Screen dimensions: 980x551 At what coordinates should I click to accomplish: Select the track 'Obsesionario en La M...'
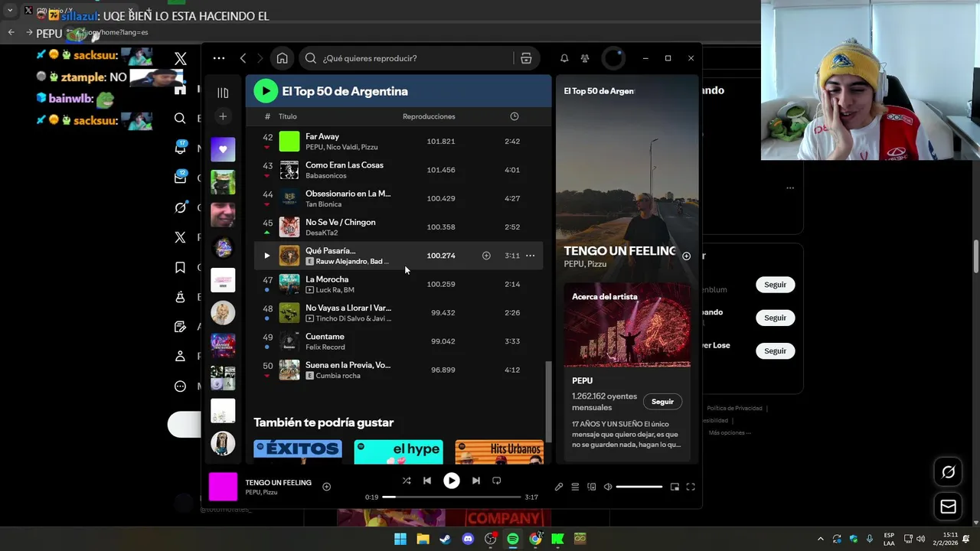point(348,194)
